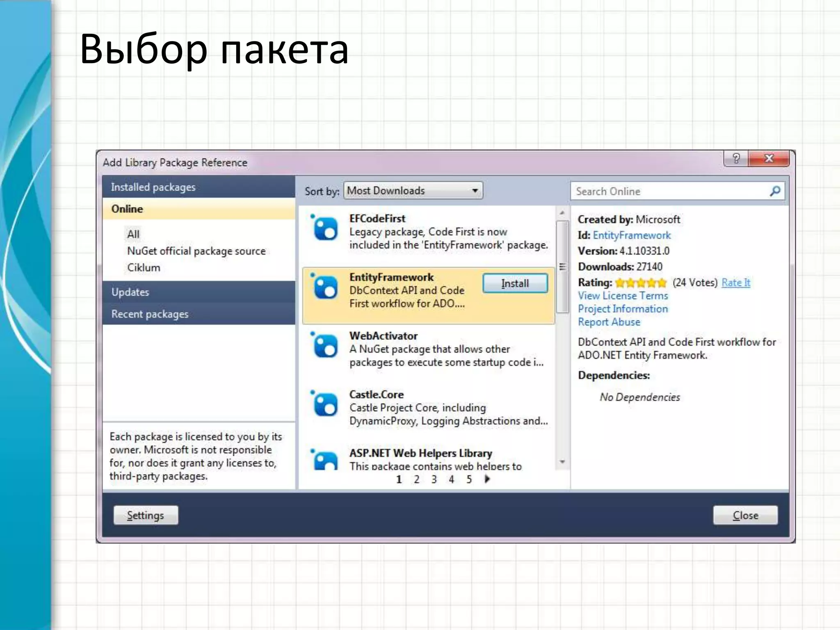
Task: Open View License Terms link
Action: pyautogui.click(x=623, y=296)
